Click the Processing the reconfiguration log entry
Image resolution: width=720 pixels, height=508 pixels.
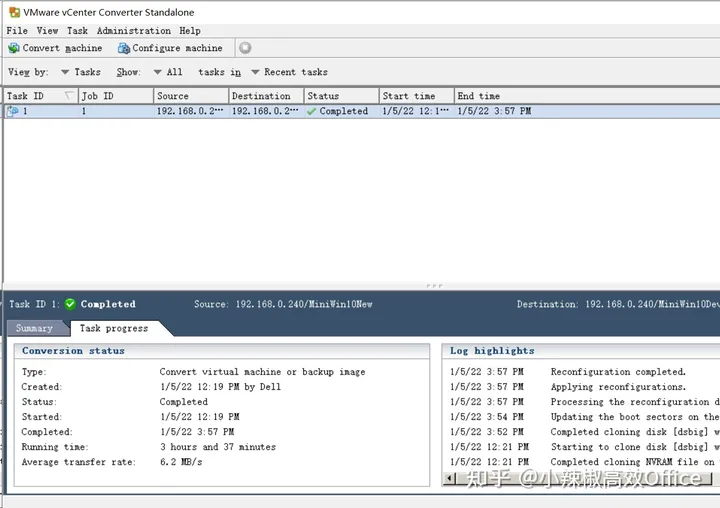tap(635, 402)
